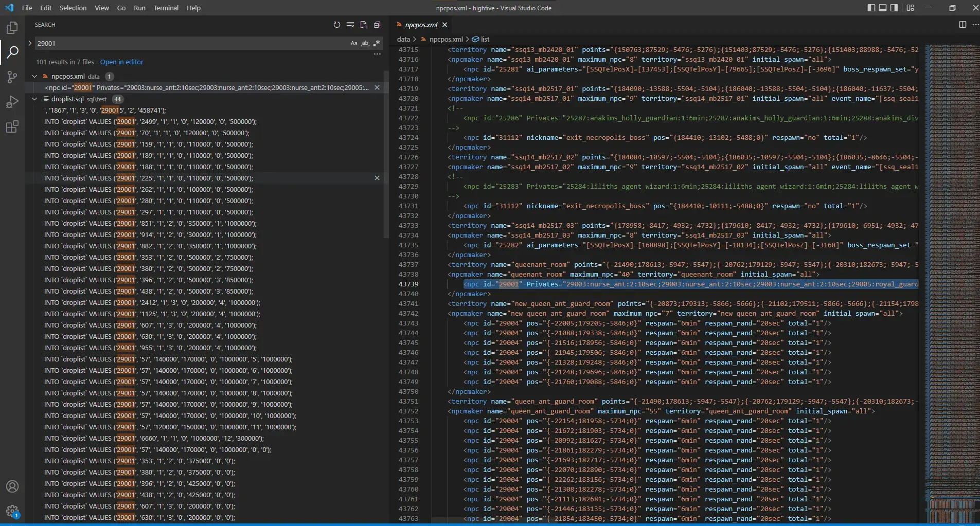Open search match with value '955'
Viewport: 980px width, 526px height.
click(x=150, y=348)
